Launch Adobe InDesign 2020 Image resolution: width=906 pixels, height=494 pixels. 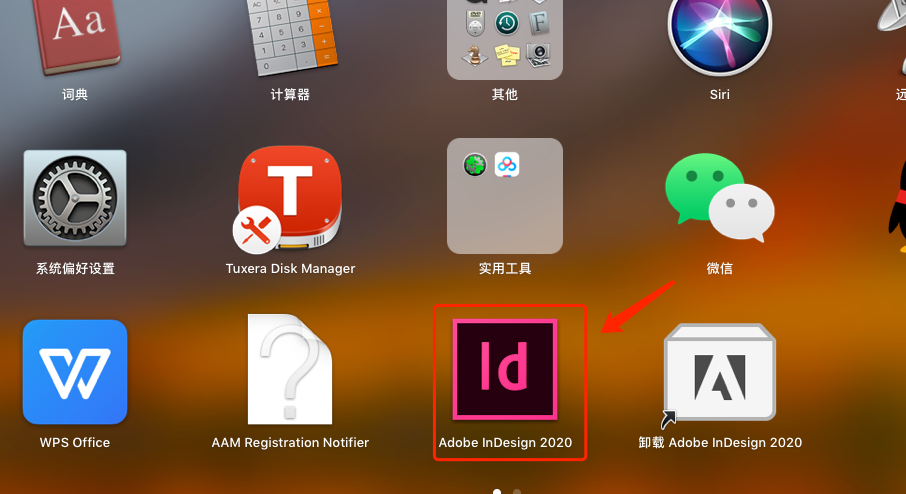[504, 369]
